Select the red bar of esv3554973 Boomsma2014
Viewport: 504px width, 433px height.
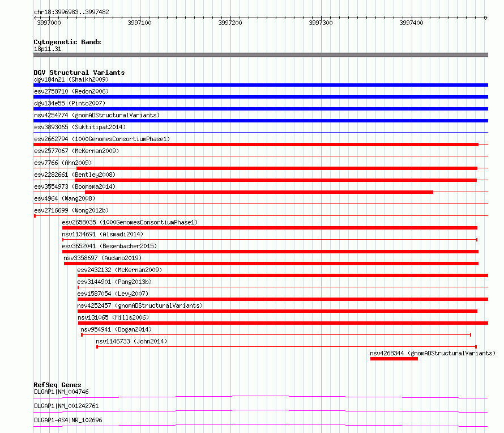click(x=259, y=192)
